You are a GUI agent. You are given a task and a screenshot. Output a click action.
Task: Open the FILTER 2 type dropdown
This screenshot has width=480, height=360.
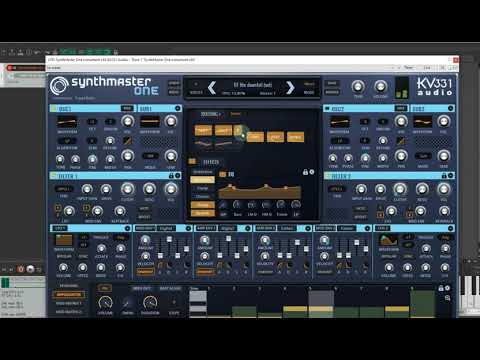point(337,189)
